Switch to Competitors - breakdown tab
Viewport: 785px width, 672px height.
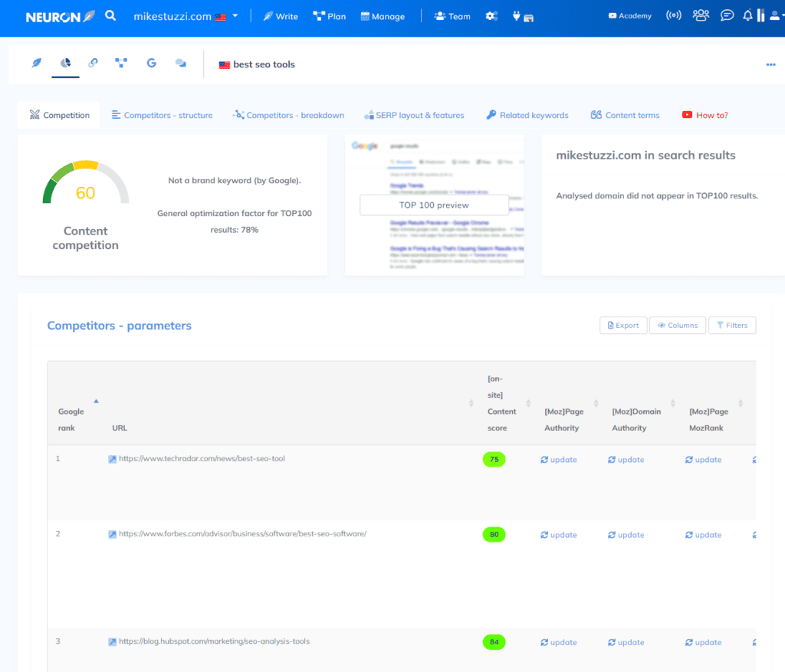(x=288, y=115)
